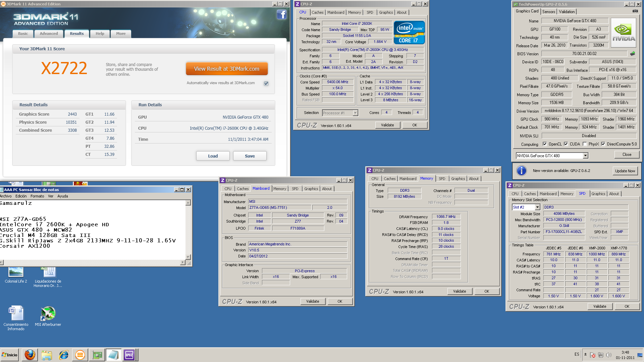Toggle the CUDA checkbox in GPU-Z
The image size is (644, 362).
566,144
